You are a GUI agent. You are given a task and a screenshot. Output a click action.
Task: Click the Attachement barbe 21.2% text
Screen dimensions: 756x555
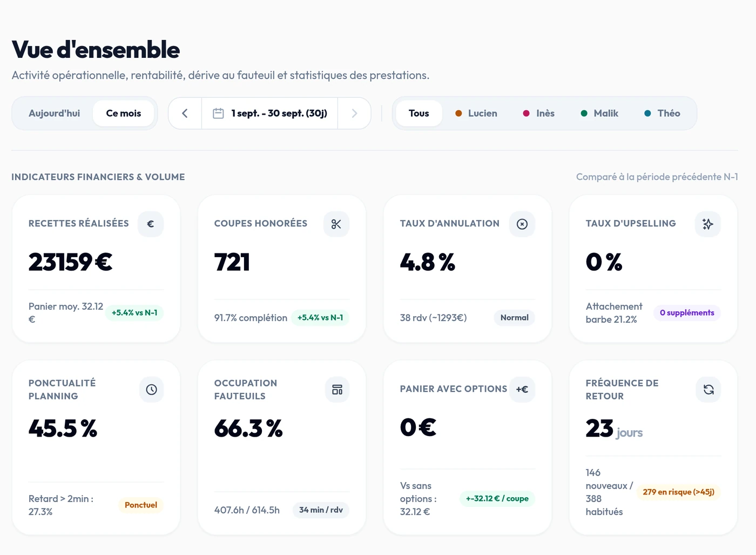pos(615,313)
